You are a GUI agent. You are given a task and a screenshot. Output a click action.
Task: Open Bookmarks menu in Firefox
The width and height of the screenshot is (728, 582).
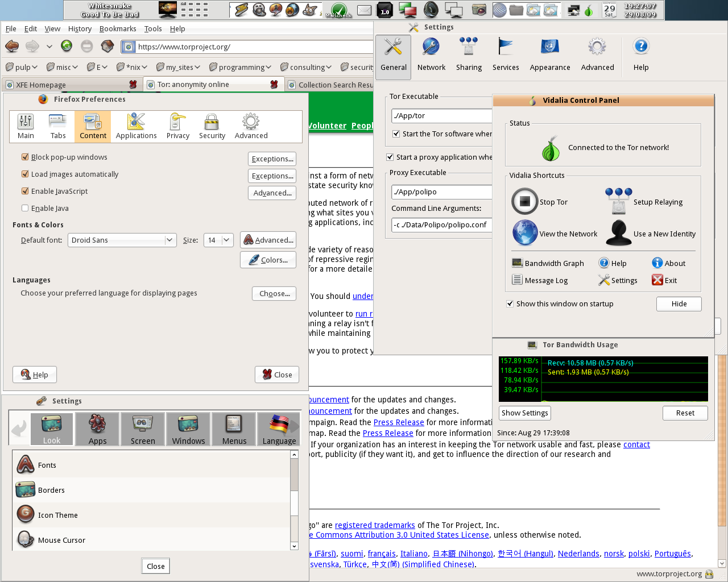tap(118, 28)
